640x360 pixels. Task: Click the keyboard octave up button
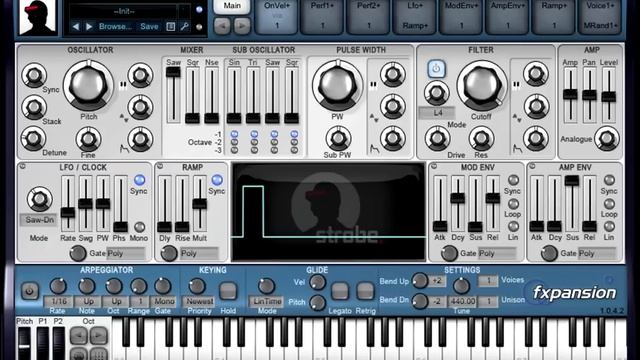pyautogui.click(x=98, y=336)
